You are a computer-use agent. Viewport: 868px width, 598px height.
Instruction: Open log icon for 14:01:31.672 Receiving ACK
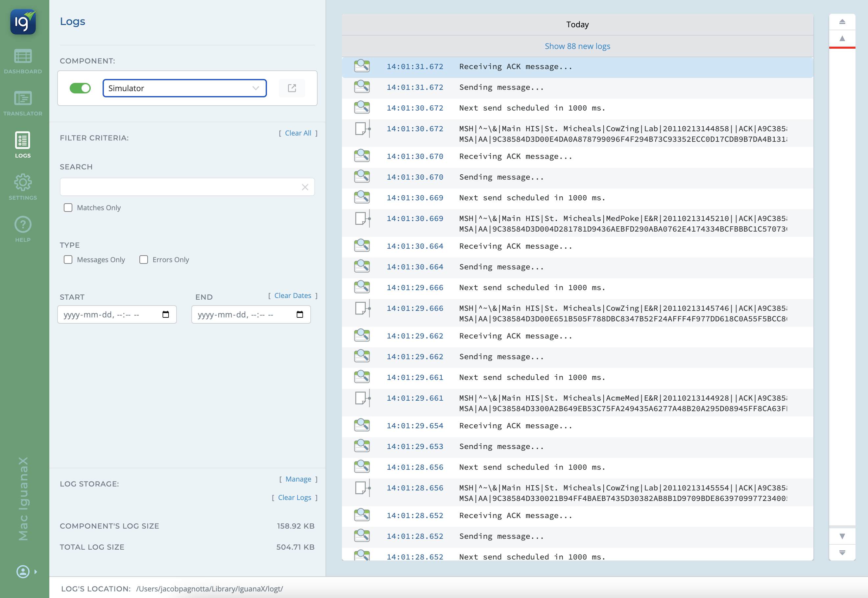click(x=362, y=66)
